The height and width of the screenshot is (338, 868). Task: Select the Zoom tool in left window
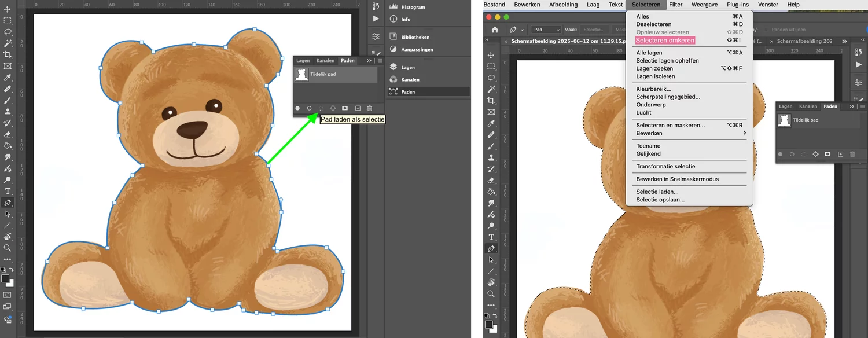[8, 248]
